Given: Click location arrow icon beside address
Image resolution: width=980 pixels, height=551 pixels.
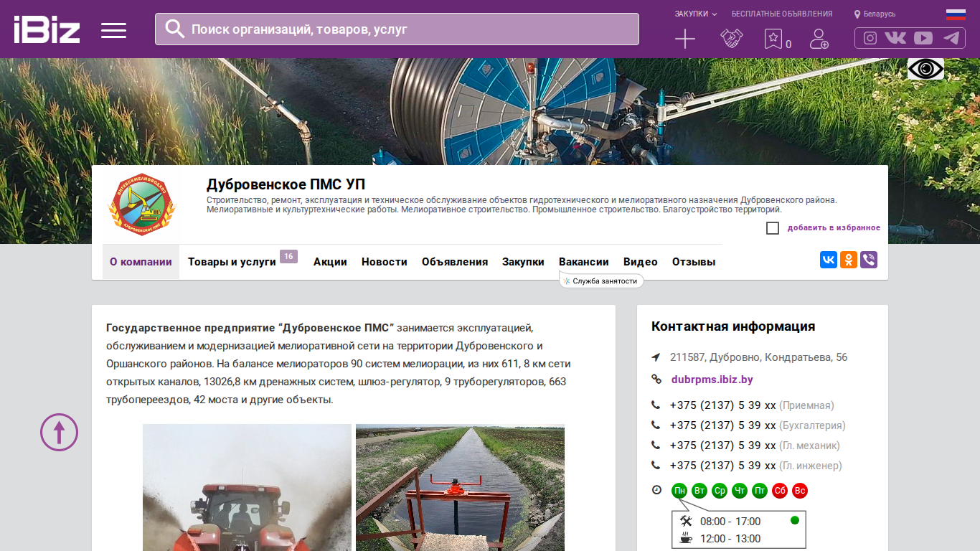Looking at the screenshot, I should pyautogui.click(x=656, y=357).
